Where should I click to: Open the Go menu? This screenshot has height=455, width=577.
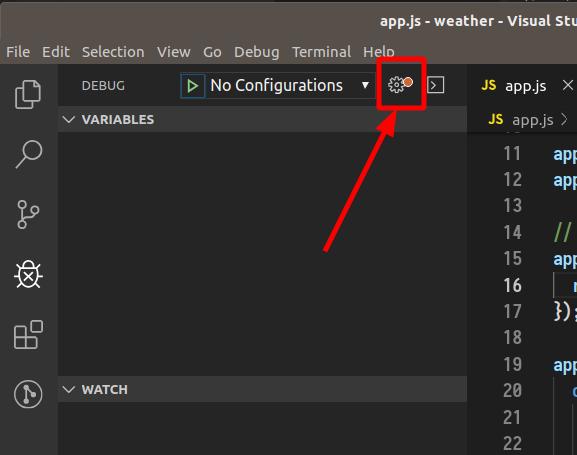click(212, 52)
